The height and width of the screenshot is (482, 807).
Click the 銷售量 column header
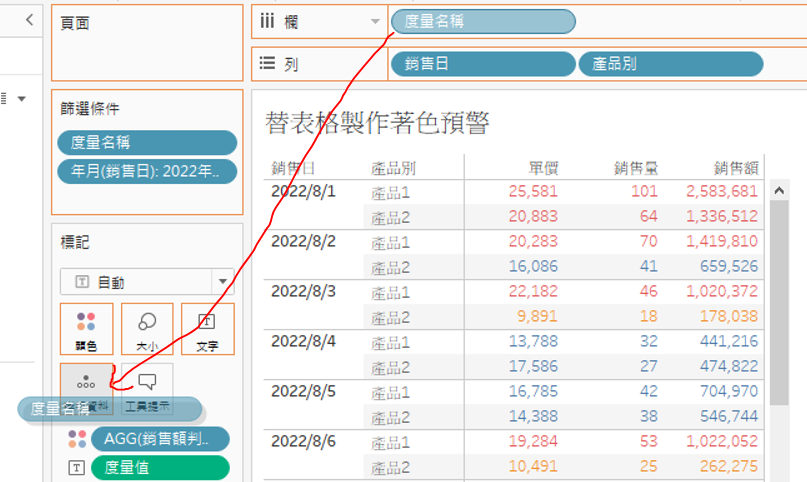636,168
